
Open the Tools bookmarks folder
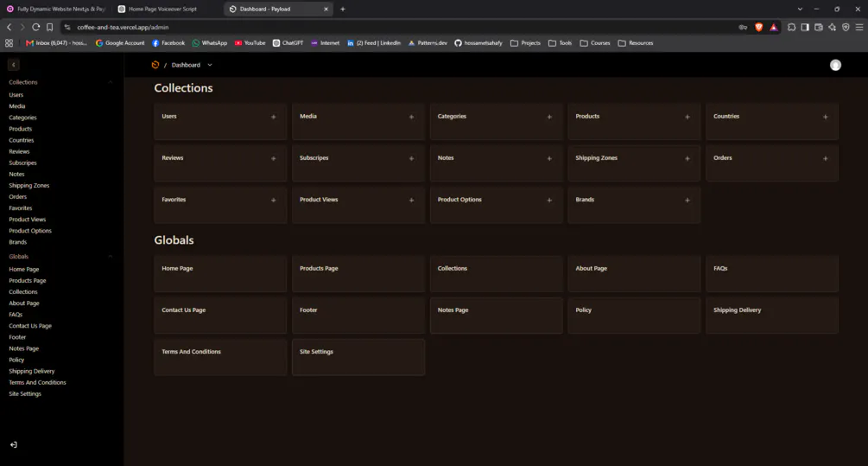pyautogui.click(x=561, y=43)
